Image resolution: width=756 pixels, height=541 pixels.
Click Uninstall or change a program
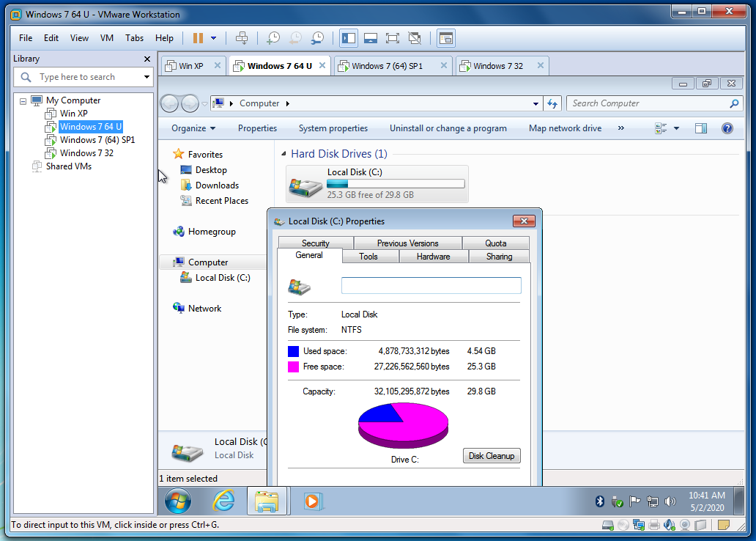[x=448, y=128]
